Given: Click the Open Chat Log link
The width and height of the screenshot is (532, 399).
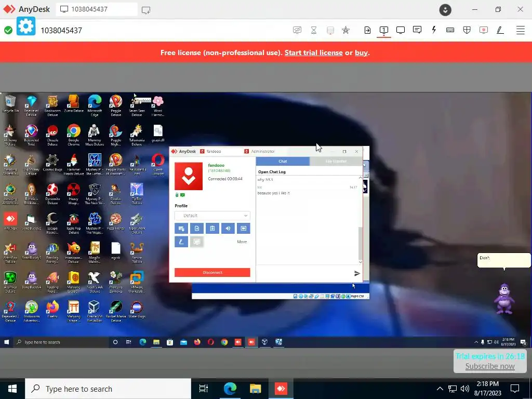Looking at the screenshot, I should pyautogui.click(x=272, y=171).
